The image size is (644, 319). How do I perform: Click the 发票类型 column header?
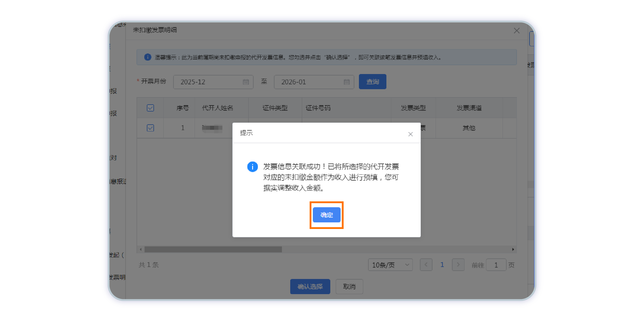[413, 108]
